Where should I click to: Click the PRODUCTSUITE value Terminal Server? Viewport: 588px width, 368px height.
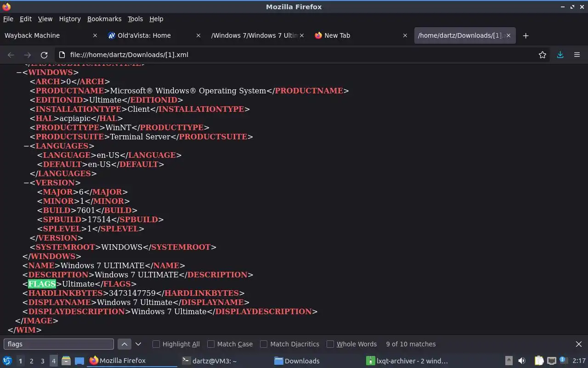tap(140, 137)
